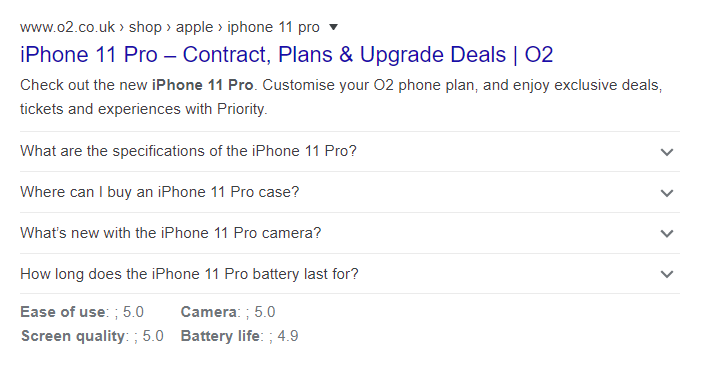
Task: Click the 'Screen quality' rating label
Action: [73, 336]
